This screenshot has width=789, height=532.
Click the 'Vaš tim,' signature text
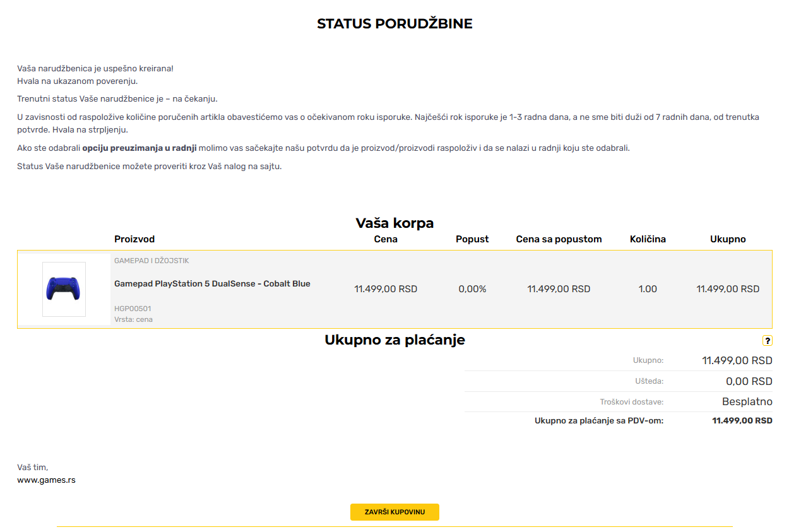pyautogui.click(x=32, y=468)
